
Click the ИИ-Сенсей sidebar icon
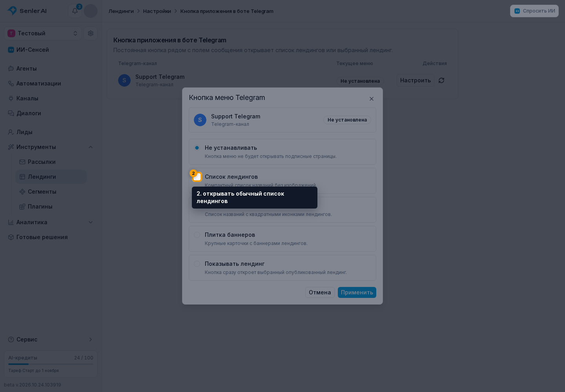click(11, 50)
